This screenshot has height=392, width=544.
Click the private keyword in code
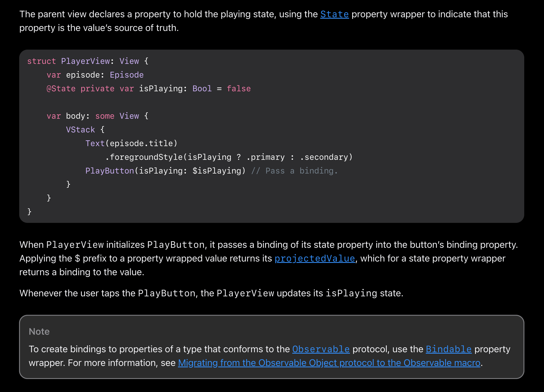point(97,89)
